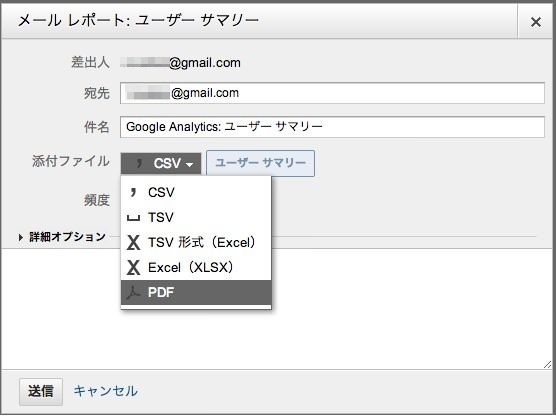The width and height of the screenshot is (556, 417).
Task: Choose PDF from the format list
Action: (x=196, y=293)
